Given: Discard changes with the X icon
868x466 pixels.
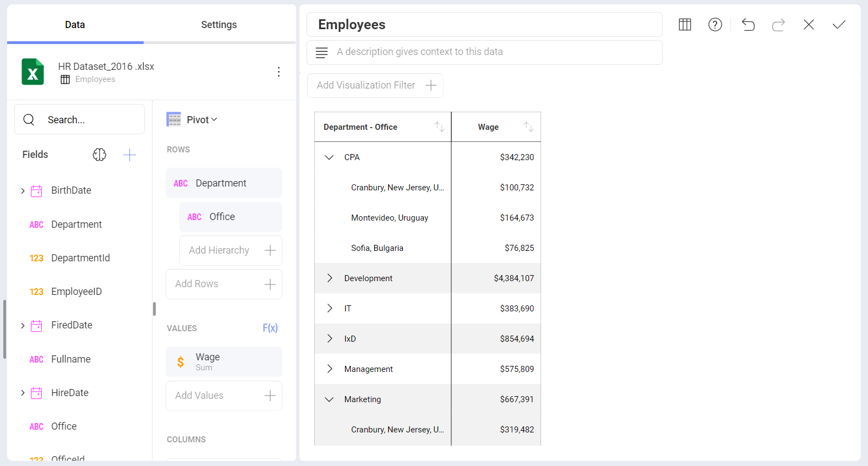Looking at the screenshot, I should (809, 25).
